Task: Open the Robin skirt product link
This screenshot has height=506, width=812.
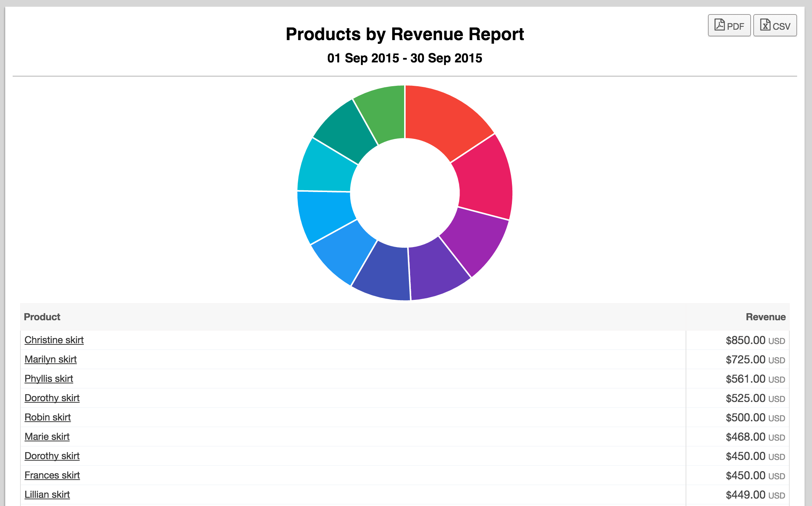Action: click(48, 417)
